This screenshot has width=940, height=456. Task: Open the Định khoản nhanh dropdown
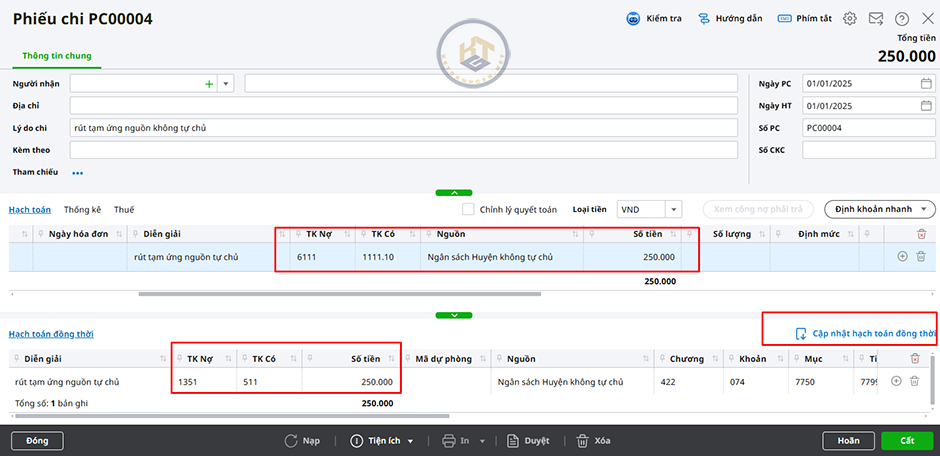(x=879, y=209)
